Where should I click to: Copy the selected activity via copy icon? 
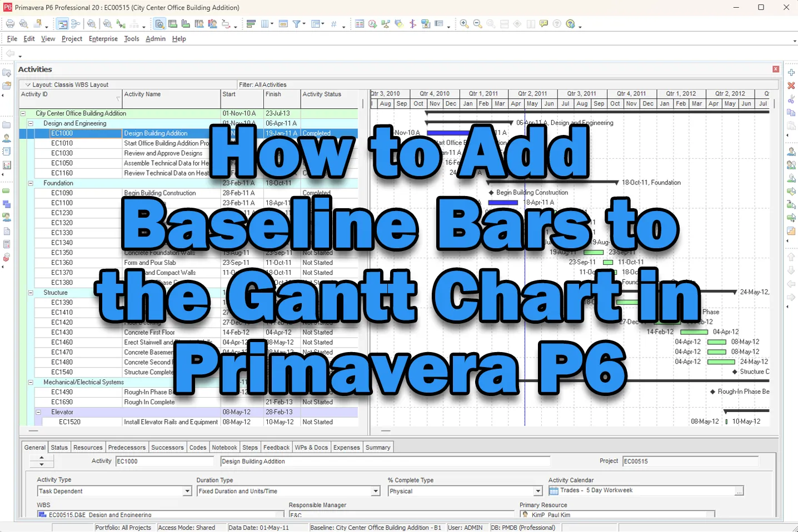tap(791, 112)
